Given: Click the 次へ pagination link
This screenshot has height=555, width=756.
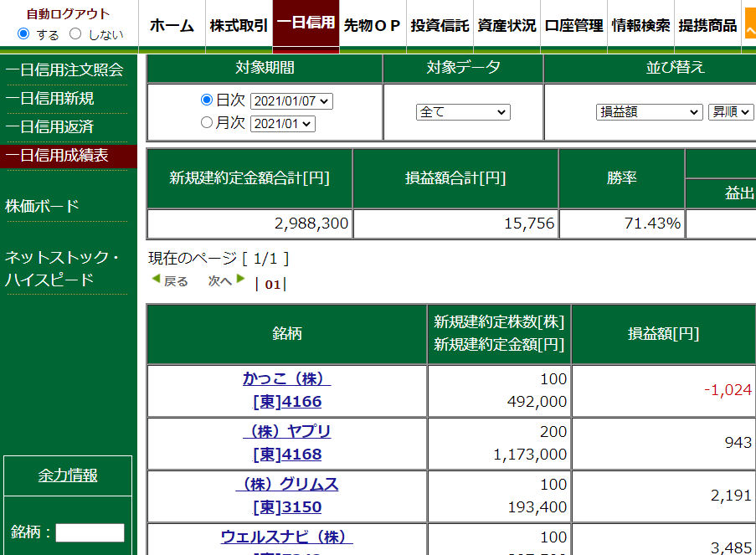Looking at the screenshot, I should (220, 281).
